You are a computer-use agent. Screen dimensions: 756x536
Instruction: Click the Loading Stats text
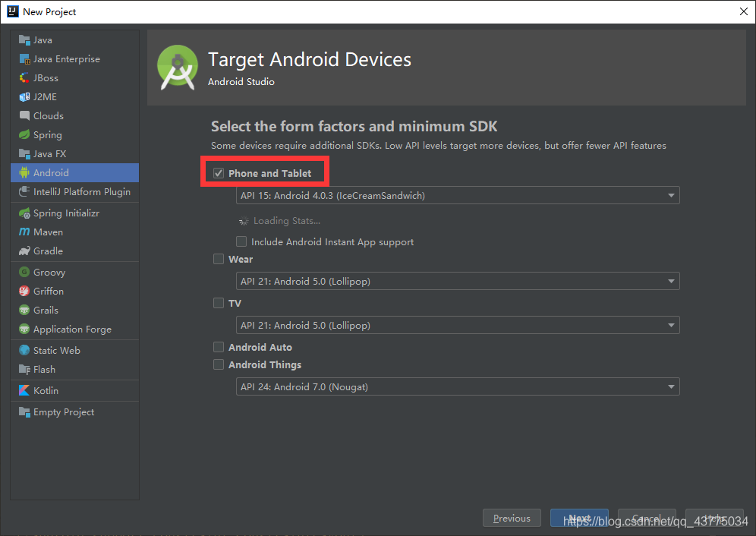point(287,220)
